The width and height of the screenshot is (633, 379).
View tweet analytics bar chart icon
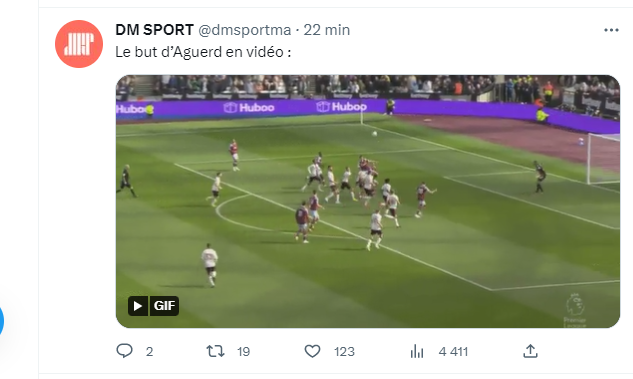tap(417, 352)
